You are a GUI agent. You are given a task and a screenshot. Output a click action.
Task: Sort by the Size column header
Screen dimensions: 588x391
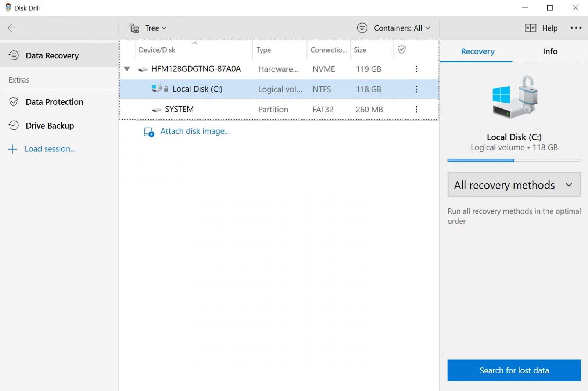pyautogui.click(x=360, y=50)
